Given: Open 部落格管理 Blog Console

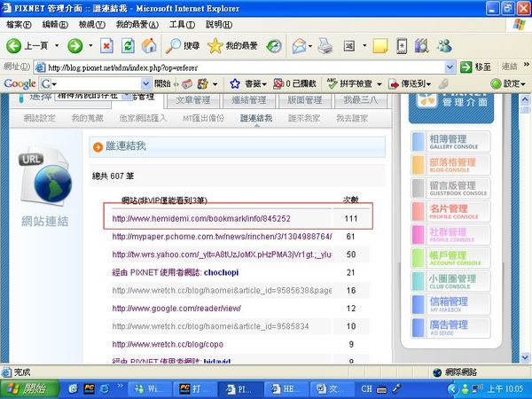Looking at the screenshot, I should point(451,165).
